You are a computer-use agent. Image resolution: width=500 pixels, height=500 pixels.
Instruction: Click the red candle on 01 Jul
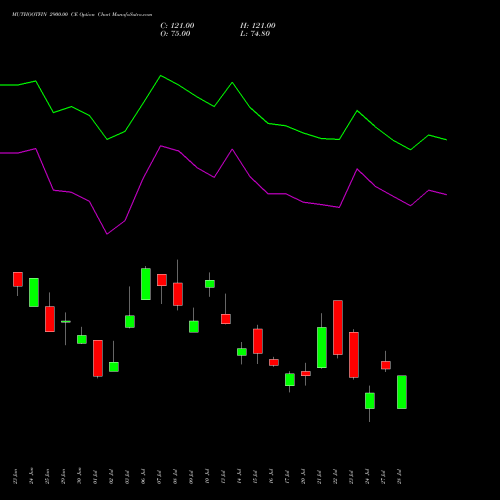pyautogui.click(x=98, y=358)
